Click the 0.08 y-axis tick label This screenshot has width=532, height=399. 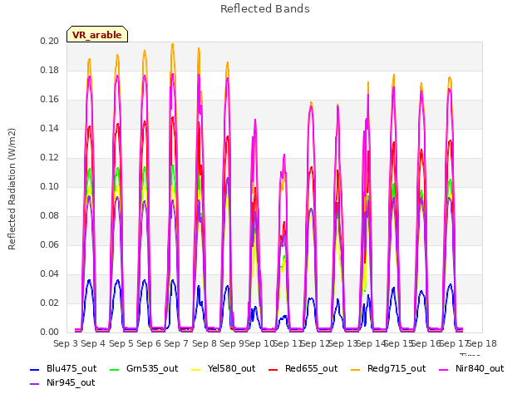[50, 216]
